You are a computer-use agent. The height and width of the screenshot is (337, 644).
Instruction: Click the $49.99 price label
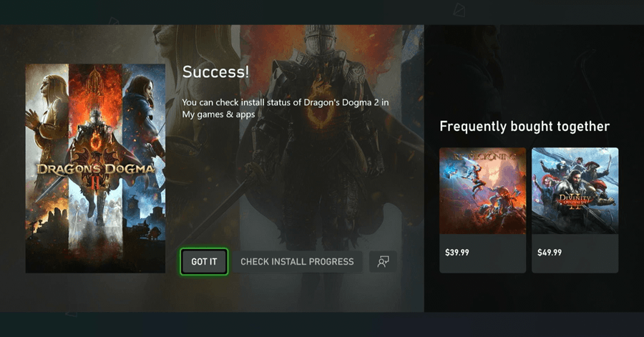pyautogui.click(x=550, y=253)
